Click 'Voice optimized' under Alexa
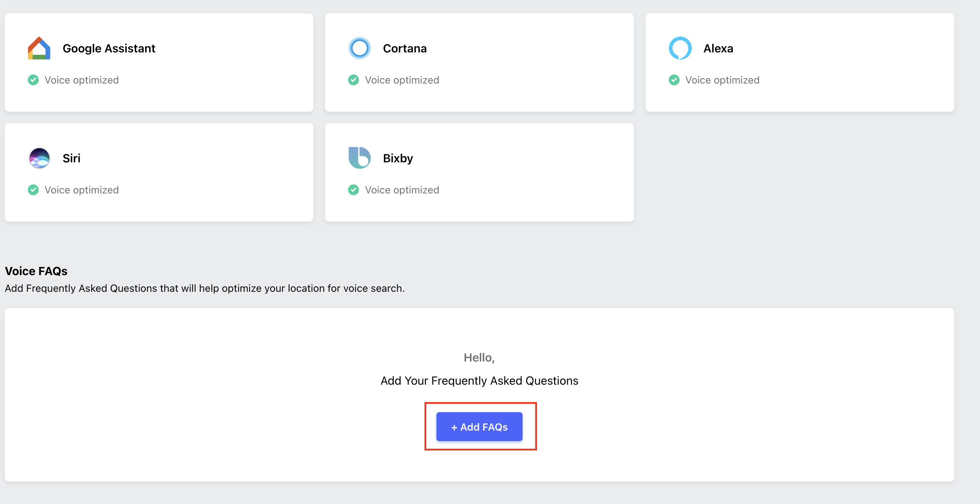 pyautogui.click(x=722, y=80)
